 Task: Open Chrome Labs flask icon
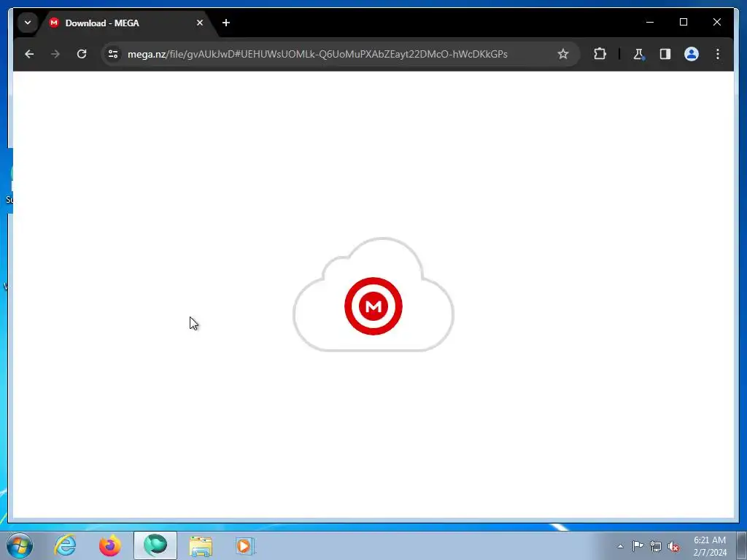coord(639,54)
